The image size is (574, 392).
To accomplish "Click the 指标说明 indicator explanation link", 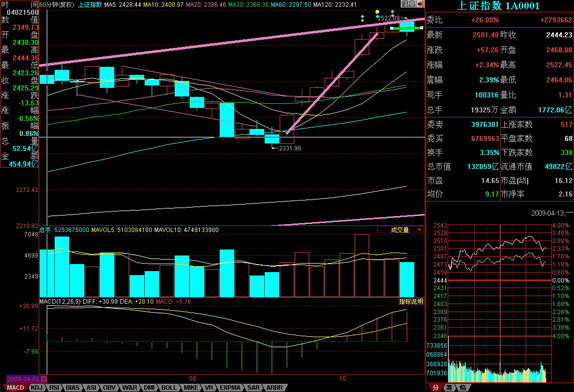I will [411, 302].
